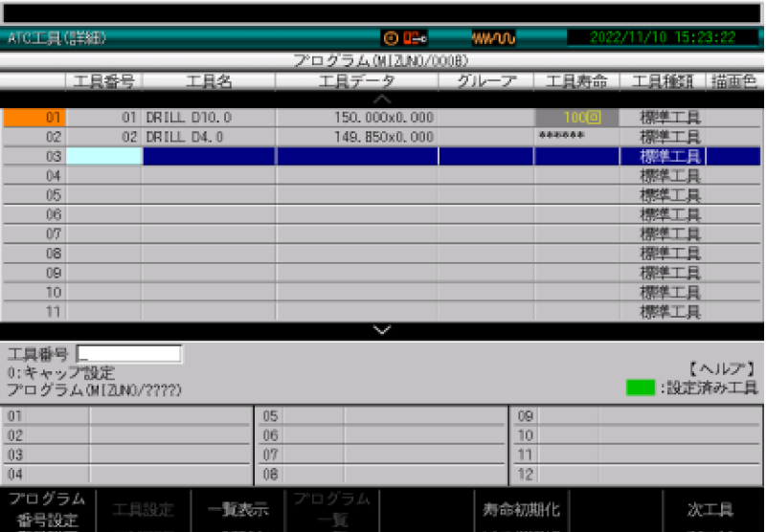Click the orange waveform icon

pos(493,38)
